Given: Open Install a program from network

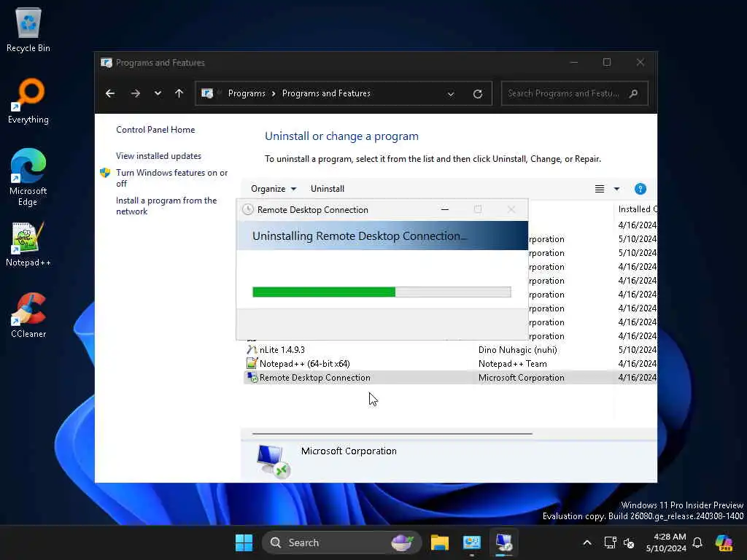Looking at the screenshot, I should click(x=166, y=206).
